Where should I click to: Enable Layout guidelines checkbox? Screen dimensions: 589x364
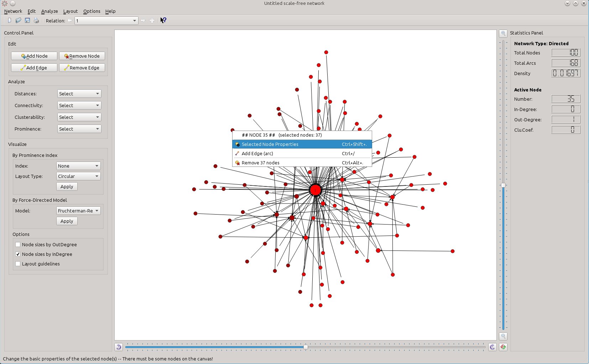click(x=18, y=264)
